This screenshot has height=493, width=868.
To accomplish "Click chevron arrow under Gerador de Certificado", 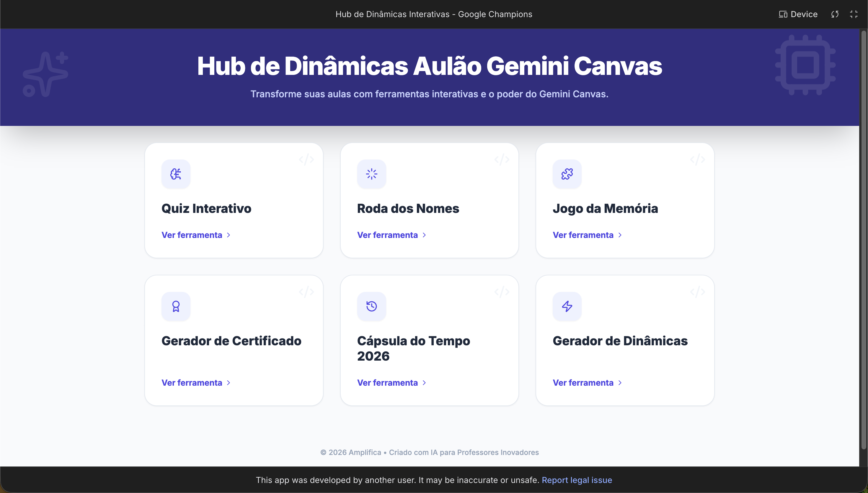I will pos(229,383).
